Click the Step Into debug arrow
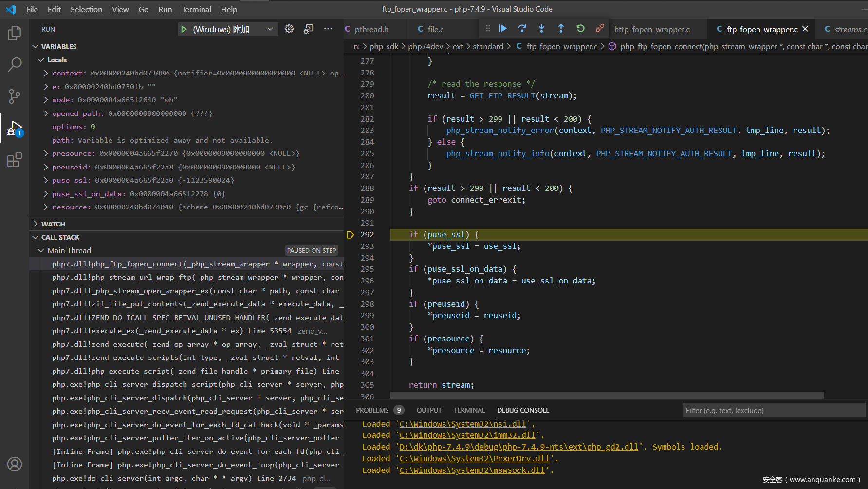The height and width of the screenshot is (489, 868). pos(541,29)
